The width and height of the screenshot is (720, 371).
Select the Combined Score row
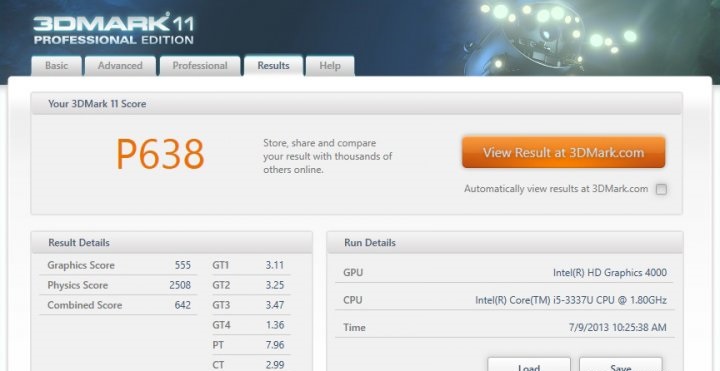tap(118, 305)
